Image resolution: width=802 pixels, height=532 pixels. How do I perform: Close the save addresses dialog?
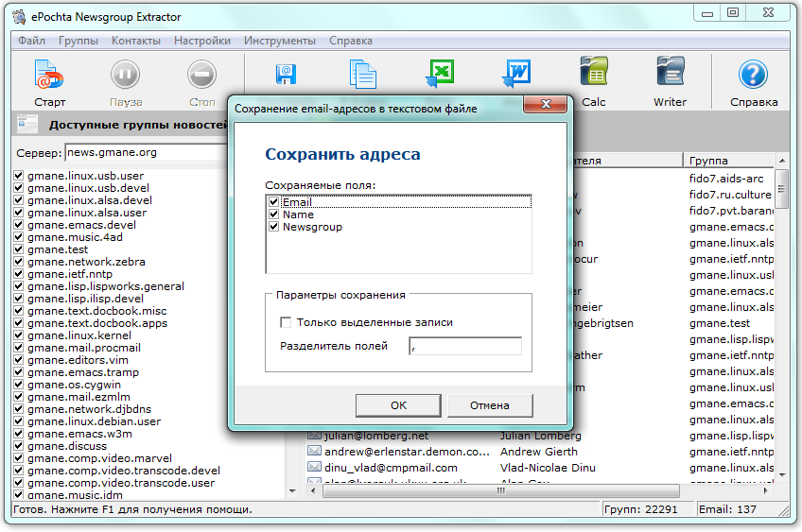pos(546,104)
